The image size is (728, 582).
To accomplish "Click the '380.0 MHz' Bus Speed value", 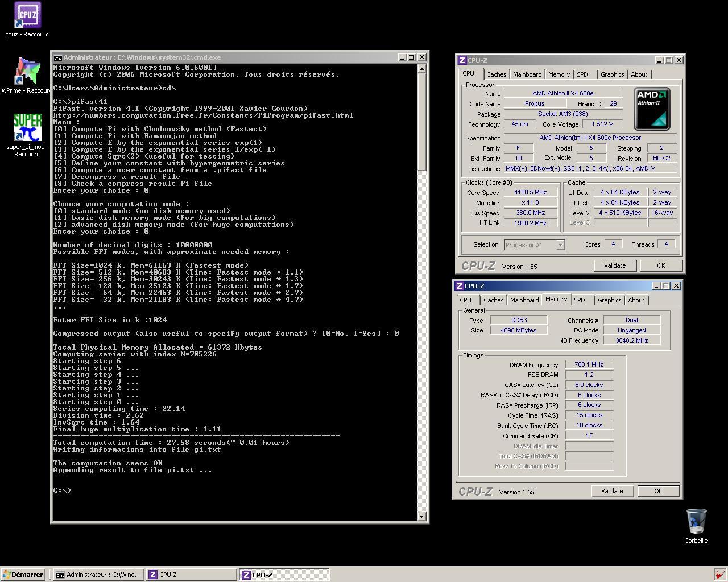I will pyautogui.click(x=531, y=213).
